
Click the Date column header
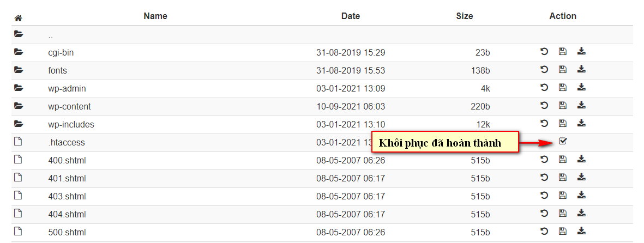point(350,16)
